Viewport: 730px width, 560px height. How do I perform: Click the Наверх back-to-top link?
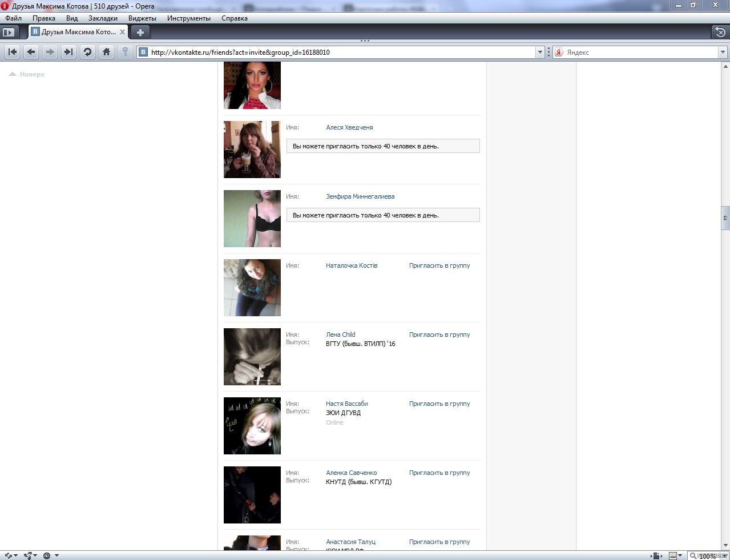point(27,74)
